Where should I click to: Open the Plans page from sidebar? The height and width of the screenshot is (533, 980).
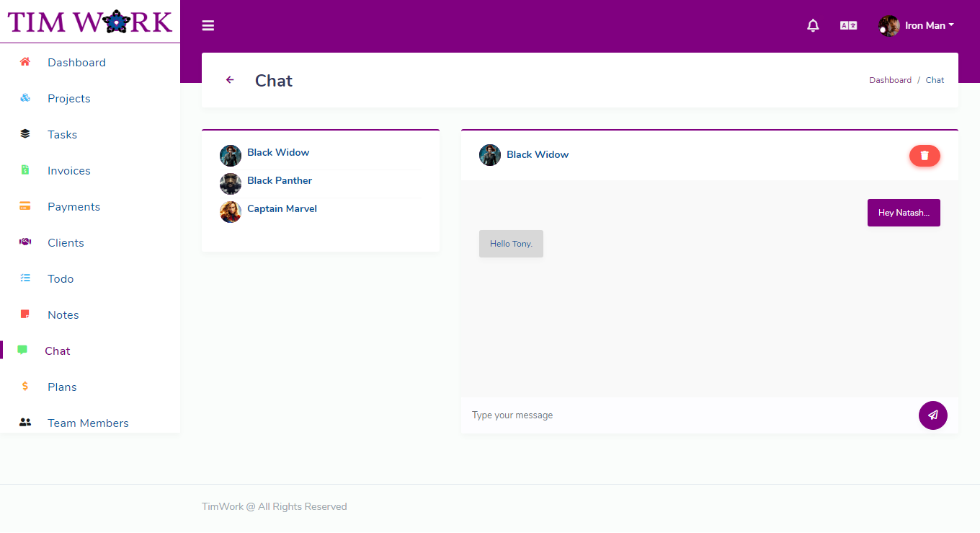tap(62, 387)
